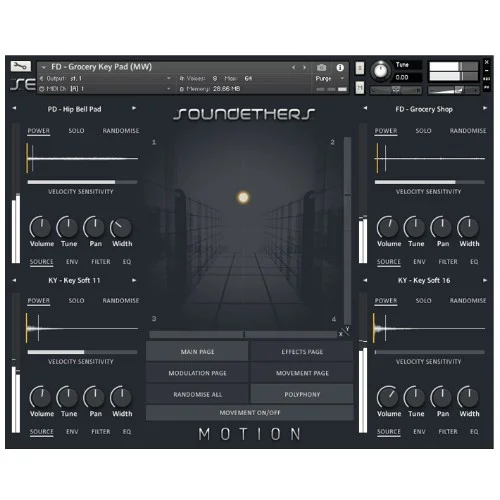Open the Purge dropdown menu
500x500 pixels.
point(329,78)
